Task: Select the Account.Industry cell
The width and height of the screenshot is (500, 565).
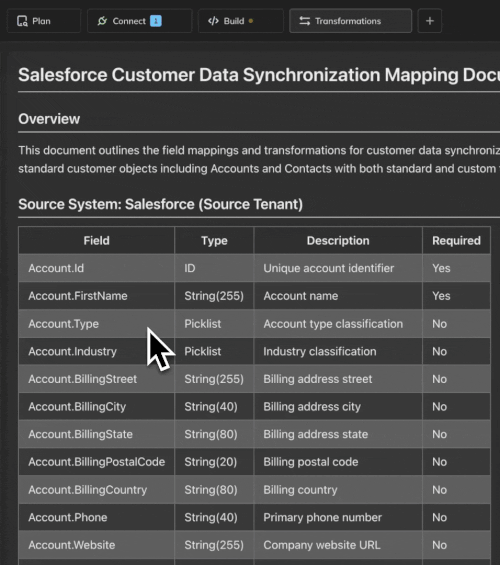Action: point(97,351)
